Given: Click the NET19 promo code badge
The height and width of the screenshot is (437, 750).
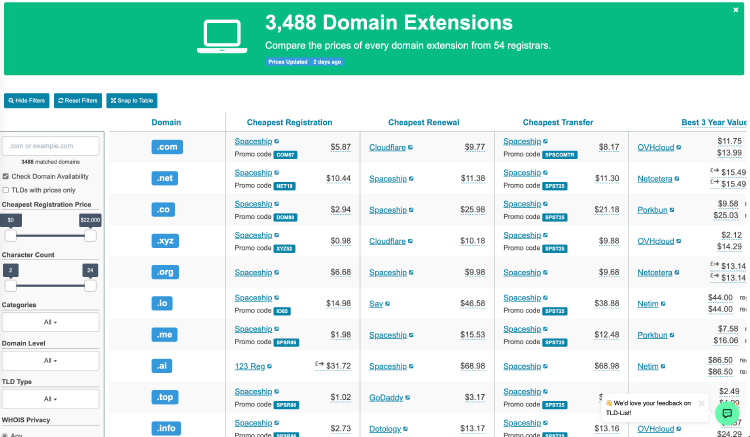Looking at the screenshot, I should pos(285,186).
